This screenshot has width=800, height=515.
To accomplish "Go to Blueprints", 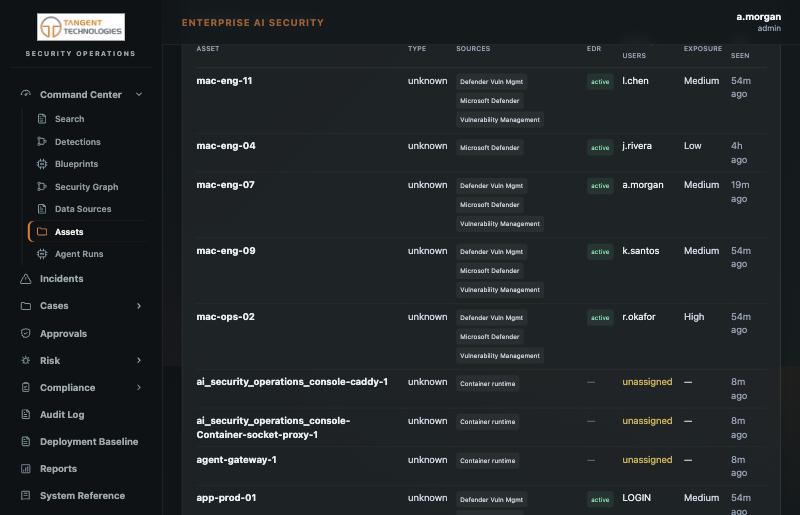I will click(77, 164).
